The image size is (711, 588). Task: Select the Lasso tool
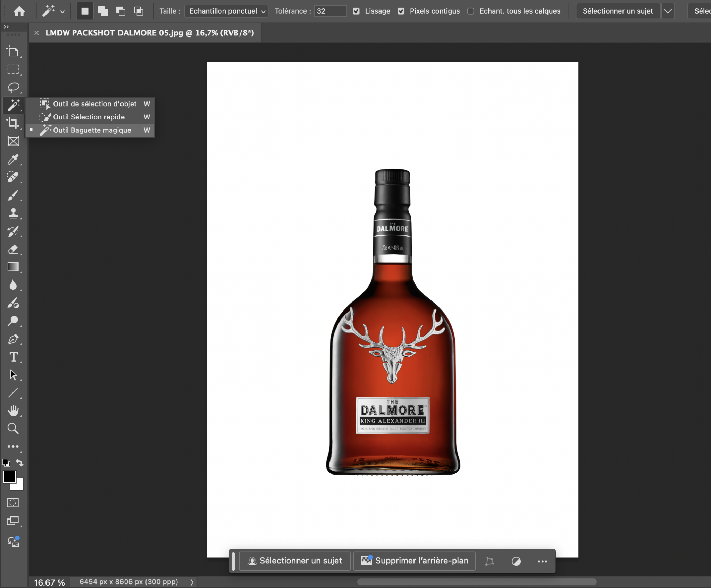(x=13, y=87)
